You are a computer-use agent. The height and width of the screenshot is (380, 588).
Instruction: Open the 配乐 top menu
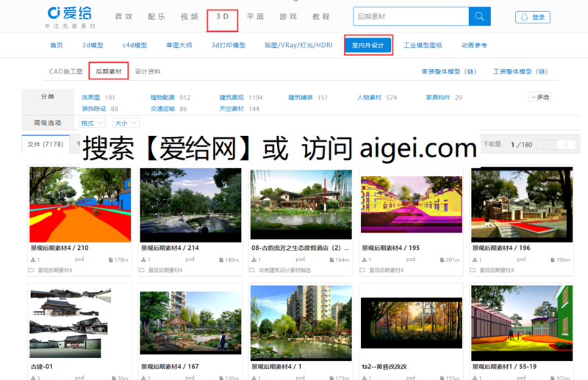(x=157, y=16)
